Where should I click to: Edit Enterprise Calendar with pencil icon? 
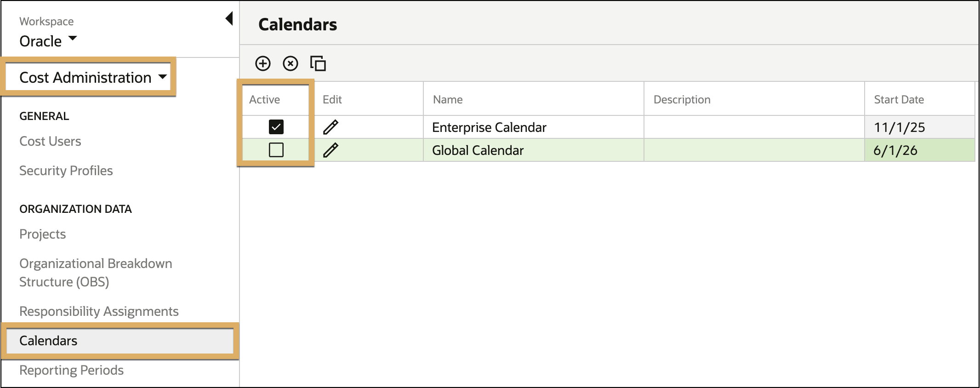(x=330, y=127)
